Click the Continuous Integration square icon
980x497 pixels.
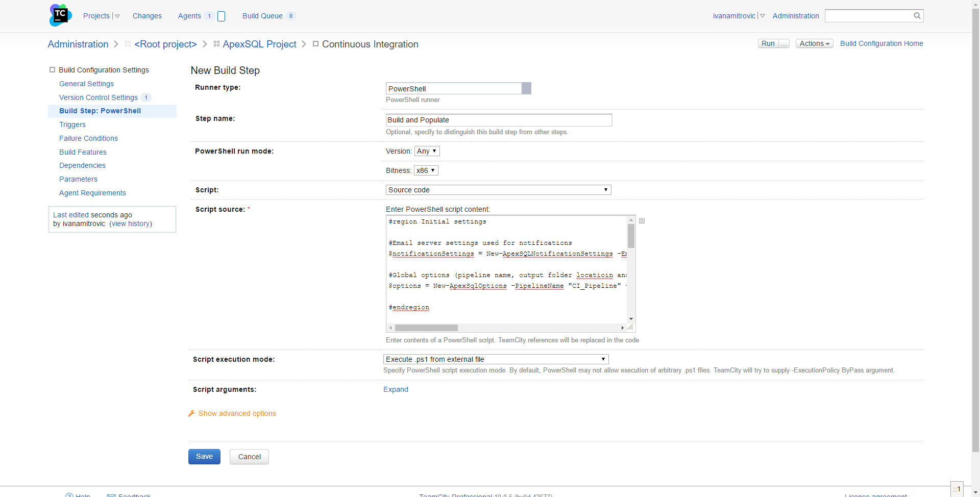[x=315, y=44]
